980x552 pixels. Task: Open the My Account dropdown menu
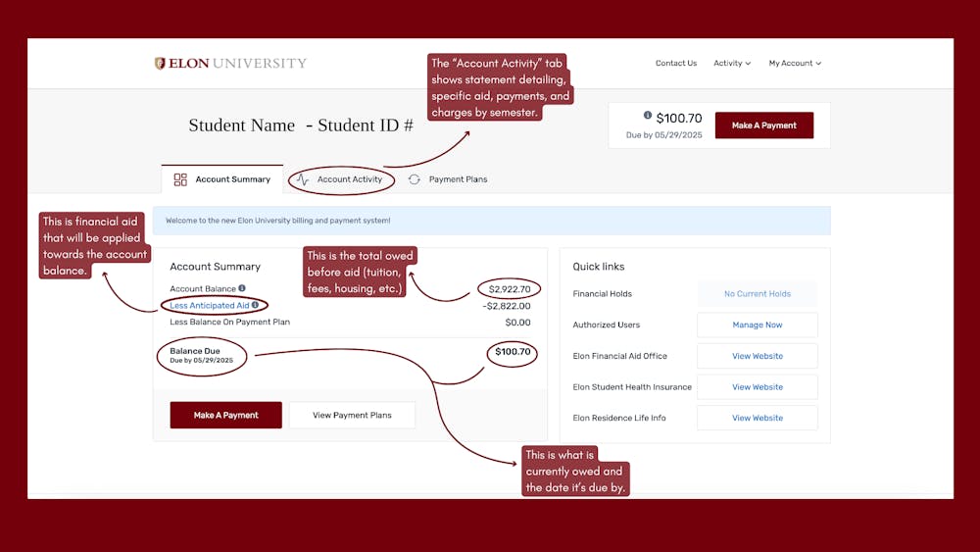click(x=794, y=64)
